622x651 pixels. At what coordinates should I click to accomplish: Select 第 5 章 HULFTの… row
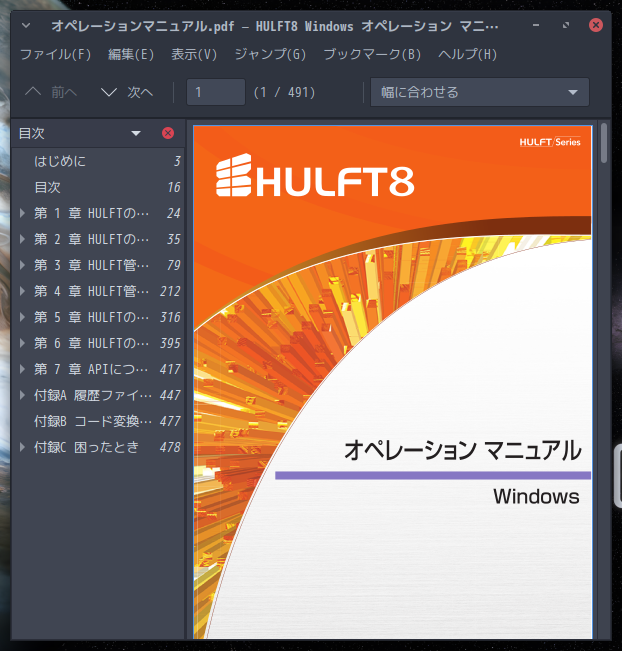[x=98, y=317]
